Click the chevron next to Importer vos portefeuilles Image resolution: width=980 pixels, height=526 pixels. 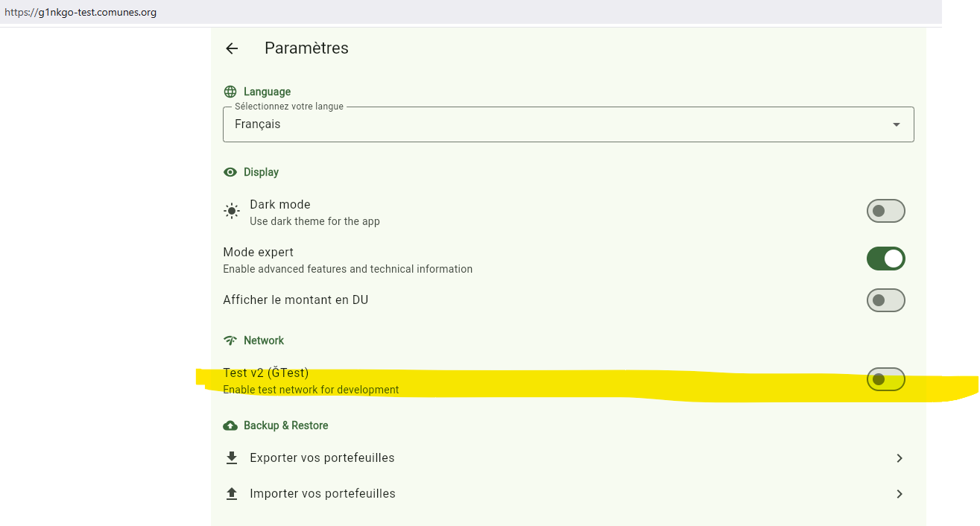point(900,494)
